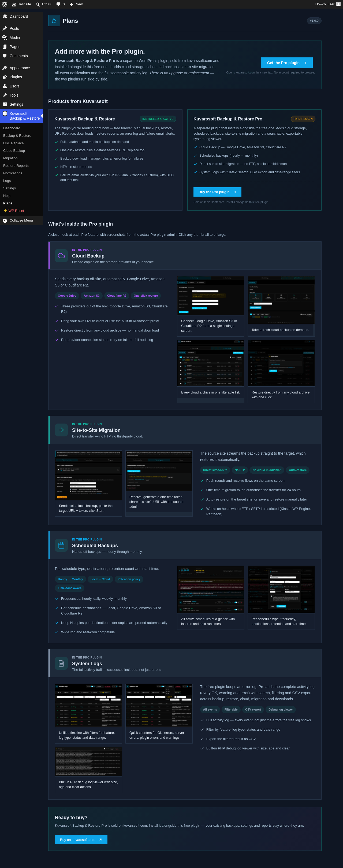Enlarge the Receive one-time token screenshot

[x=159, y=471]
